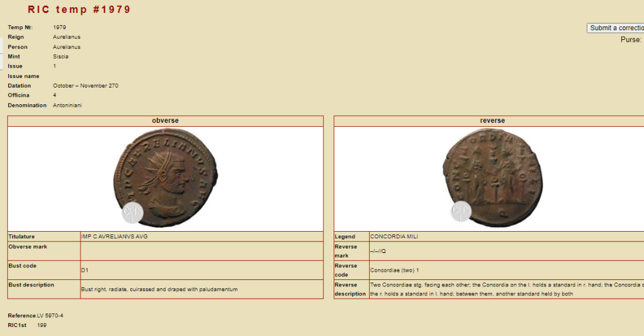The width and height of the screenshot is (644, 336).
Task: Click the reverse table header
Action: click(x=492, y=121)
